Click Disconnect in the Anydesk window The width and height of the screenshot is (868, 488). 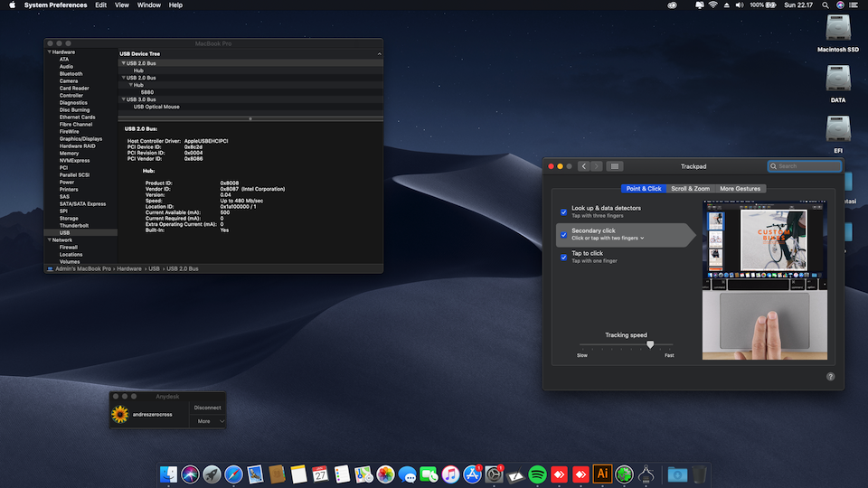point(208,408)
